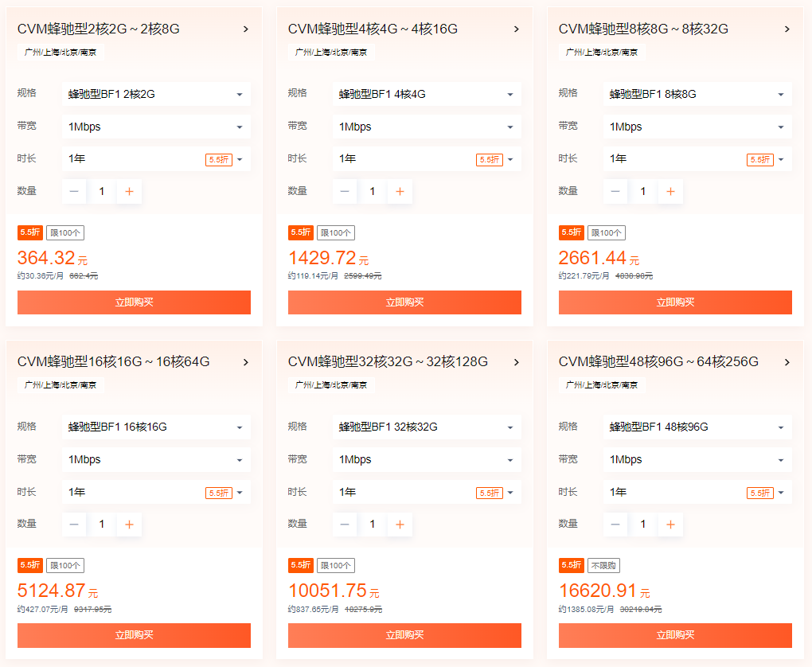The image size is (812, 667).
Task: Click the 限100个 tag in 4核4G card
Action: click(336, 233)
